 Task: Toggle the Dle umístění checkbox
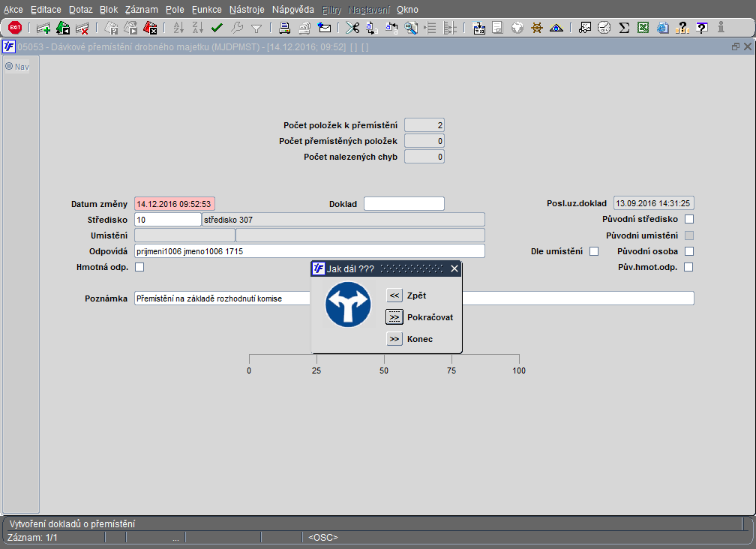(594, 251)
